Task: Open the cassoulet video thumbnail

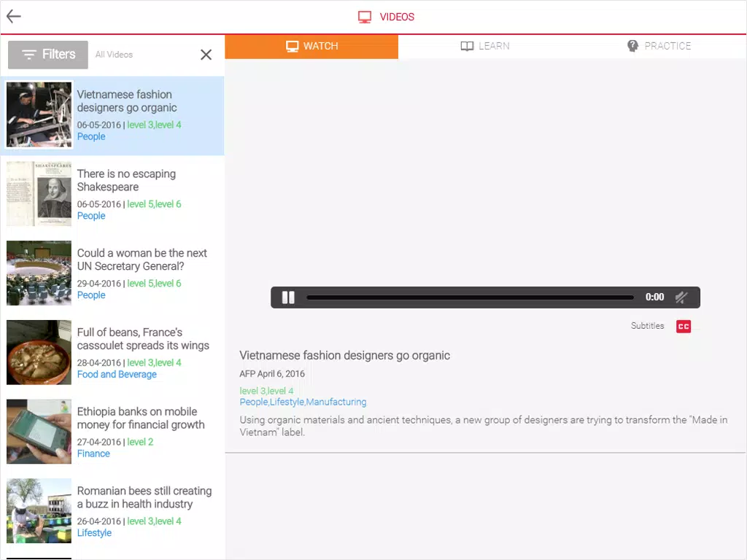Action: tap(39, 352)
